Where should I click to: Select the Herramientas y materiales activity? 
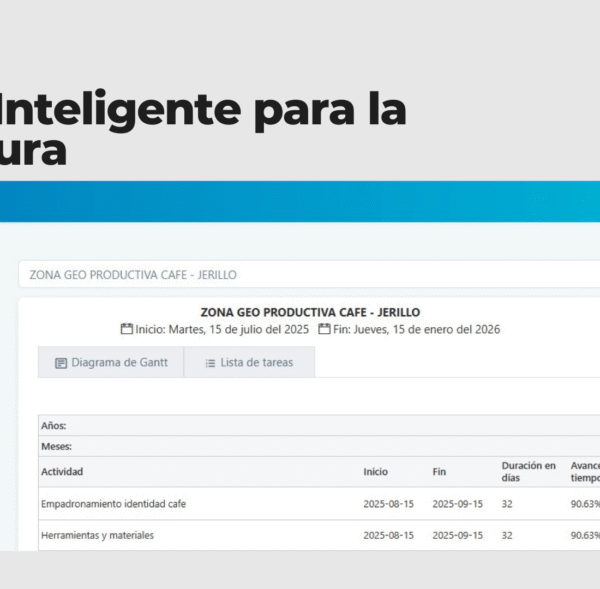[x=97, y=536]
